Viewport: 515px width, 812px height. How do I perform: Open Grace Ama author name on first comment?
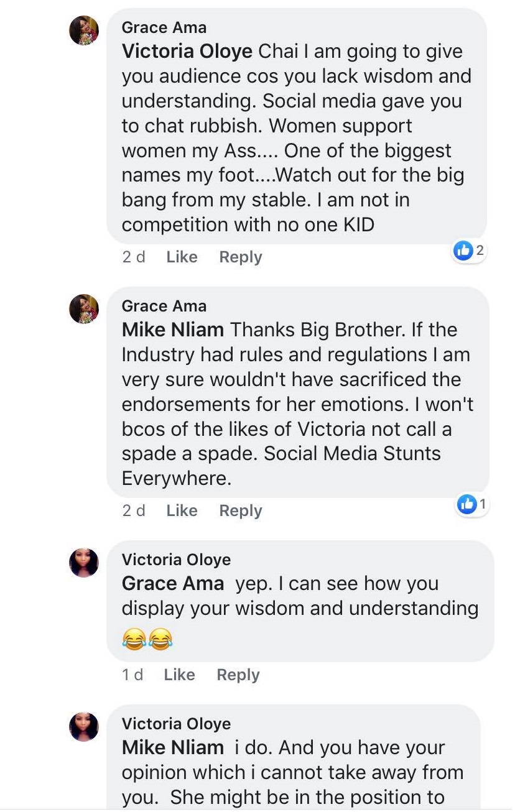[x=164, y=27]
